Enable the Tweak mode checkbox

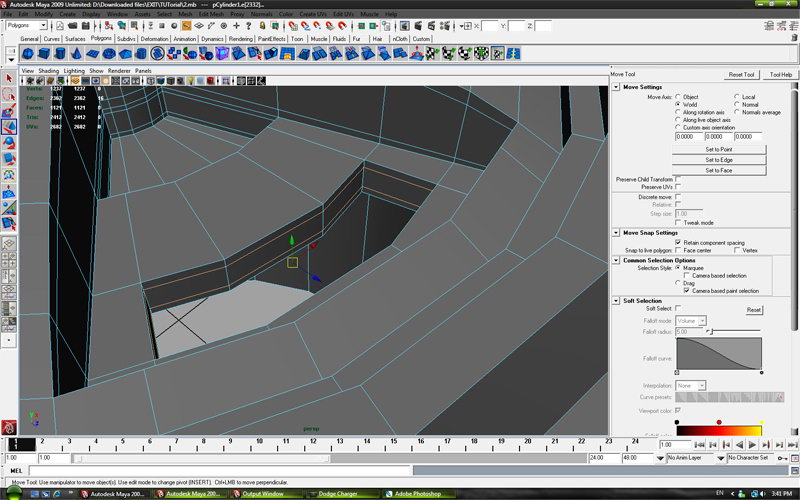[678, 222]
